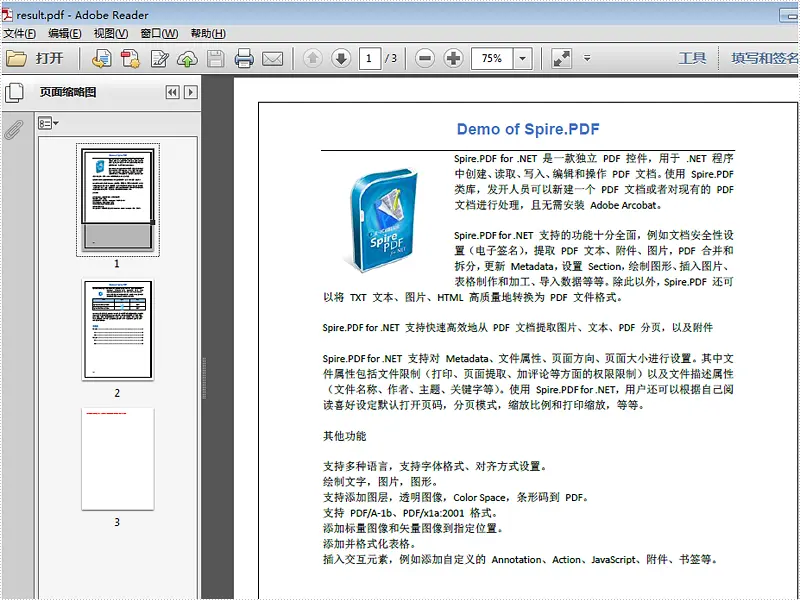Screen dimensions: 800x600
Task: Switch to Attachments panel via paperclip icon
Action: coord(12,127)
